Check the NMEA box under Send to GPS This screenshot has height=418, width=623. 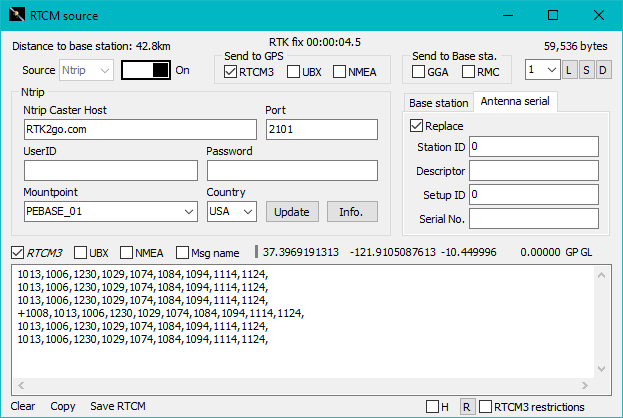339,72
